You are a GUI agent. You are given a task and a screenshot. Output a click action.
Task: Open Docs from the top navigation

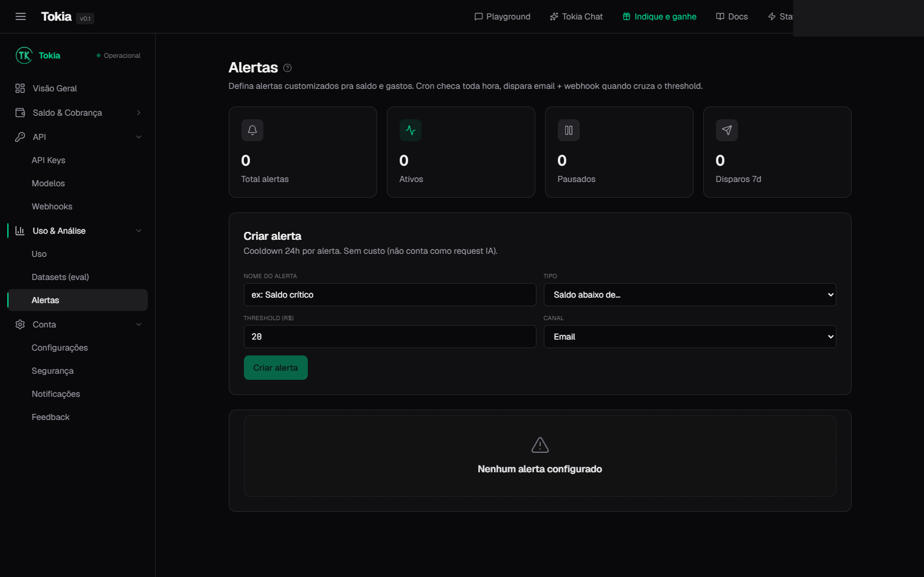click(x=732, y=16)
